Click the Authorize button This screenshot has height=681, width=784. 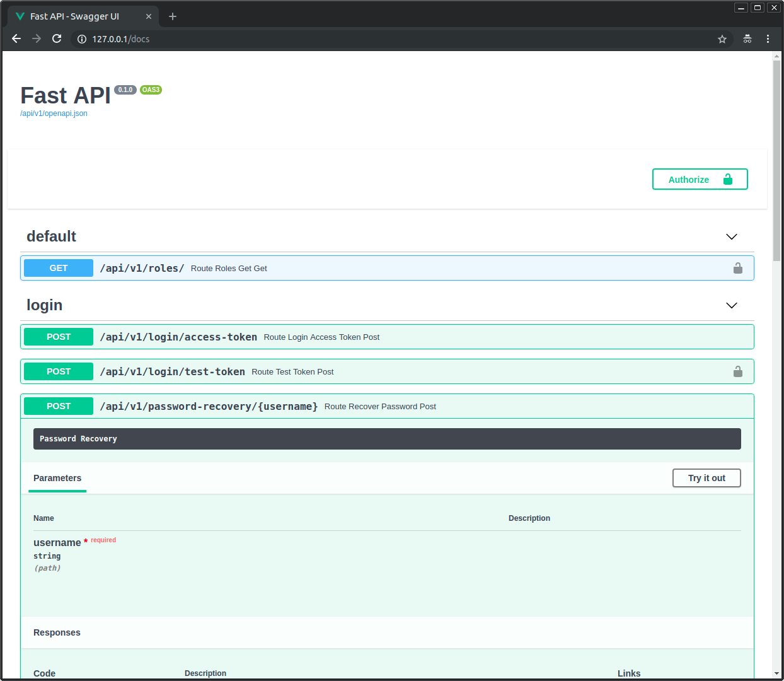point(700,179)
